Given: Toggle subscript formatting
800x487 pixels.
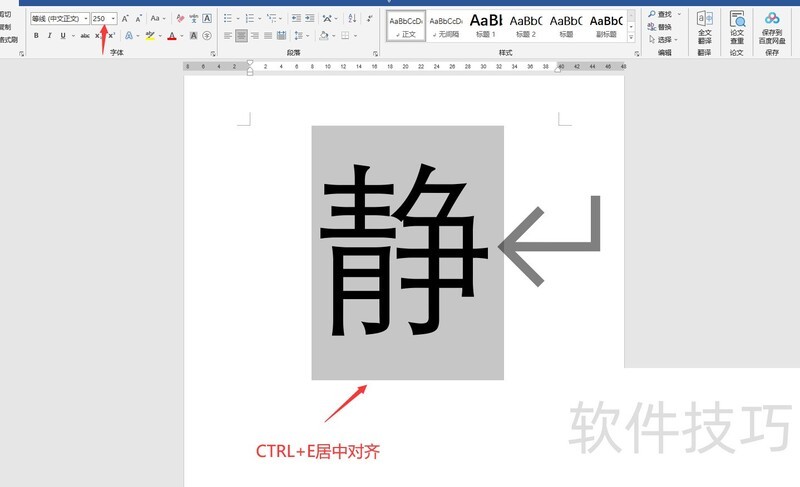Looking at the screenshot, I should coord(97,36).
